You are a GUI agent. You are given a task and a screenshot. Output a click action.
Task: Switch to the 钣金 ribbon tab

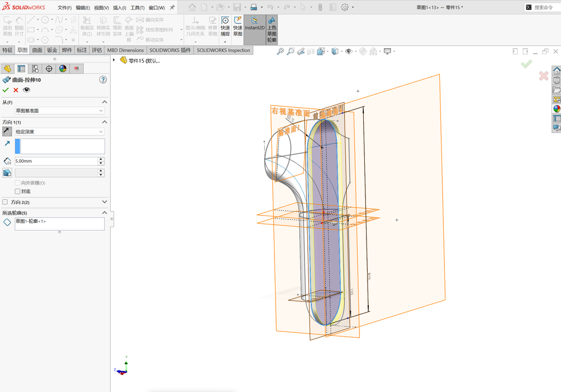coord(52,50)
